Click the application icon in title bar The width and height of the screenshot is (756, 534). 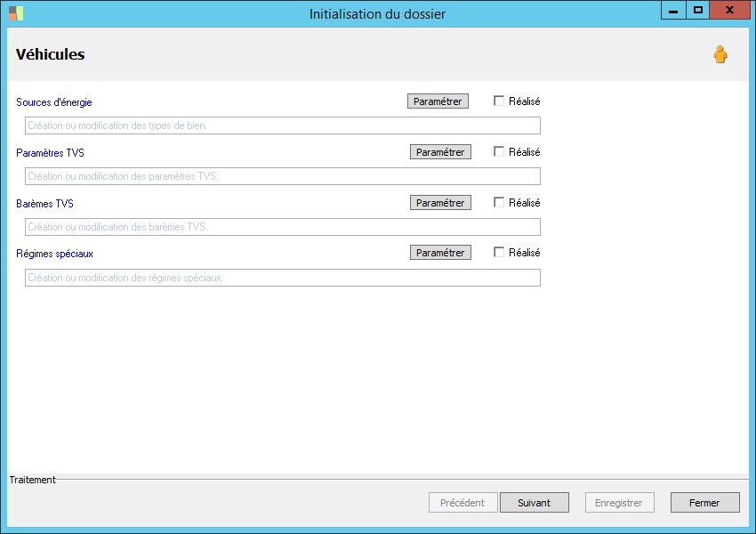[x=16, y=13]
